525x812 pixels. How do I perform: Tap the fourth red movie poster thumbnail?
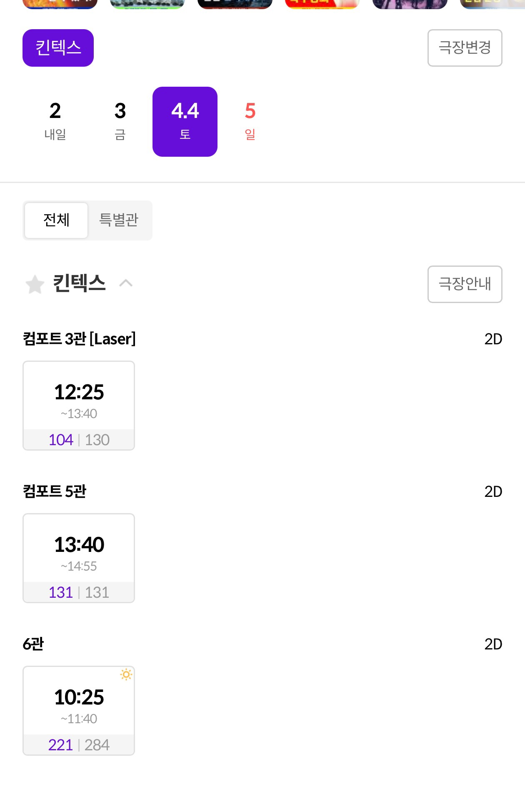(x=322, y=4)
